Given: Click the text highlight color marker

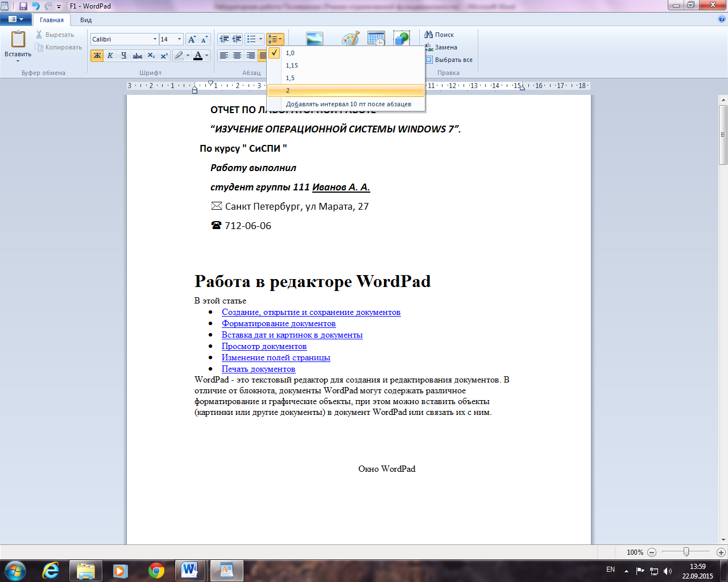Looking at the screenshot, I should 179,56.
